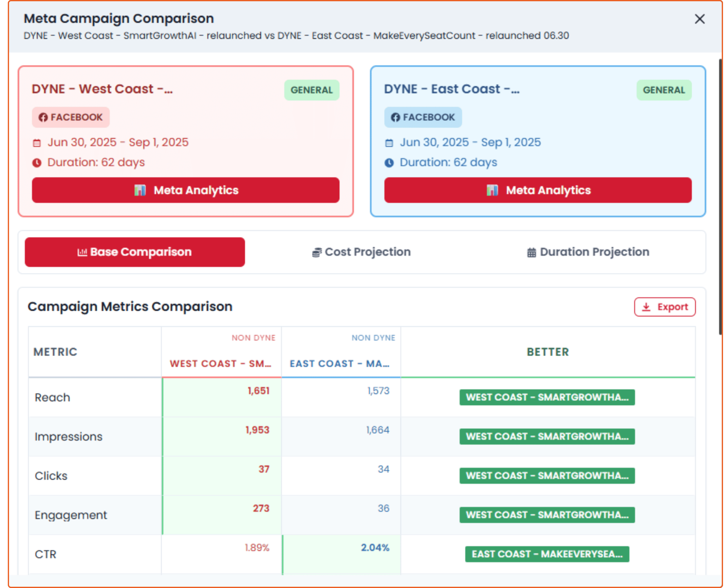
Task: Click the blue calendar icon on East Coast card
Action: pos(389,143)
